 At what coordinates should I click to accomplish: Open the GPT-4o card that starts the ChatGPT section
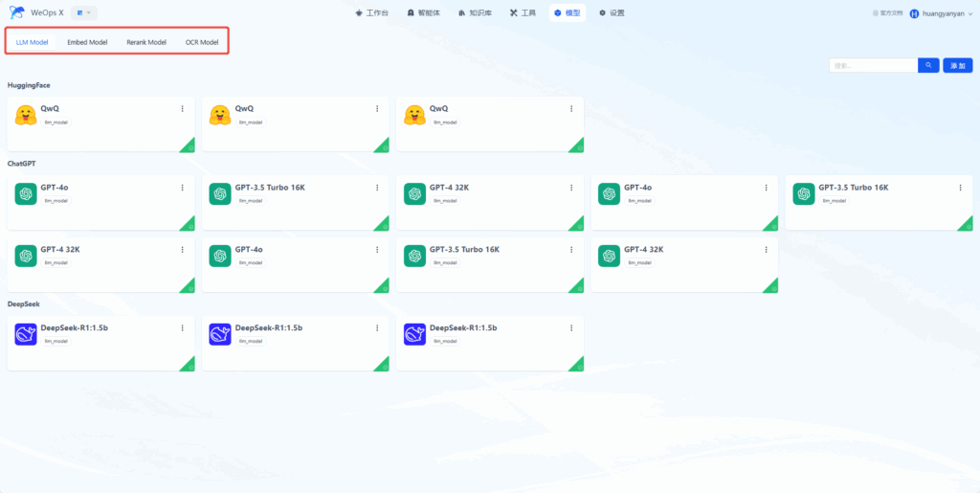[100, 202]
